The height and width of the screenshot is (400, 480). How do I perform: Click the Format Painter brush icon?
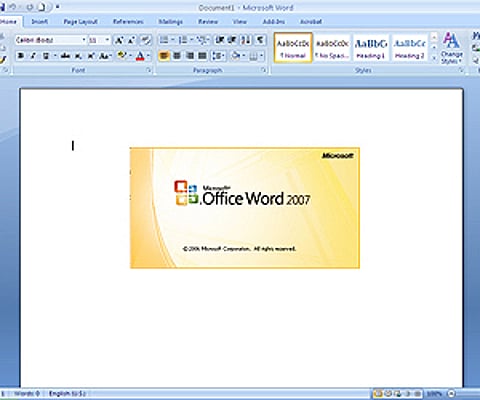point(3,60)
